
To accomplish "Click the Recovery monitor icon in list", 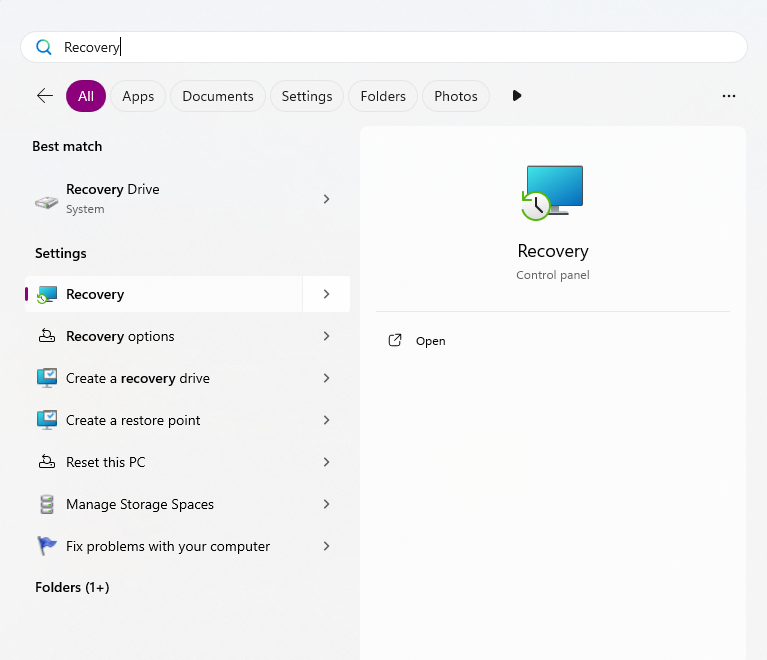I will pos(47,295).
